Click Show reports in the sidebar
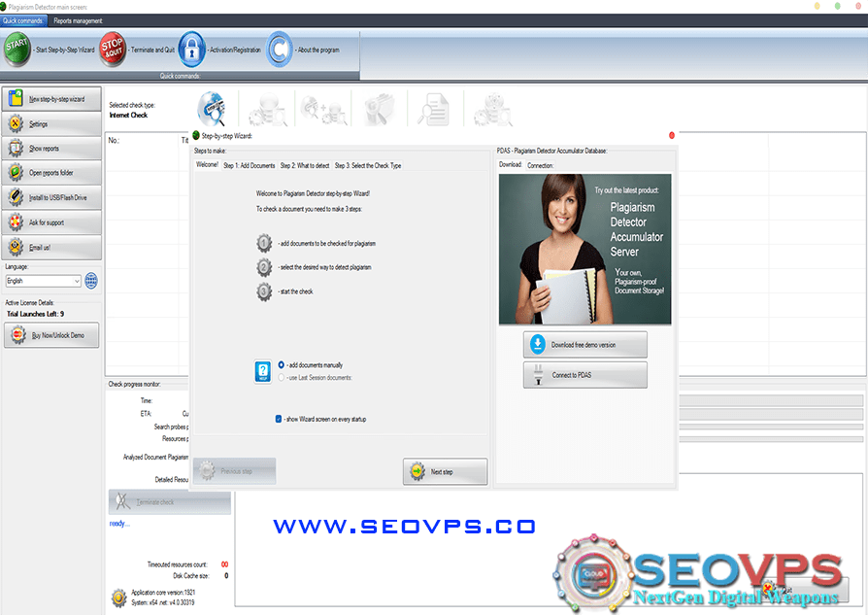The width and height of the screenshot is (868, 615). pyautogui.click(x=51, y=149)
